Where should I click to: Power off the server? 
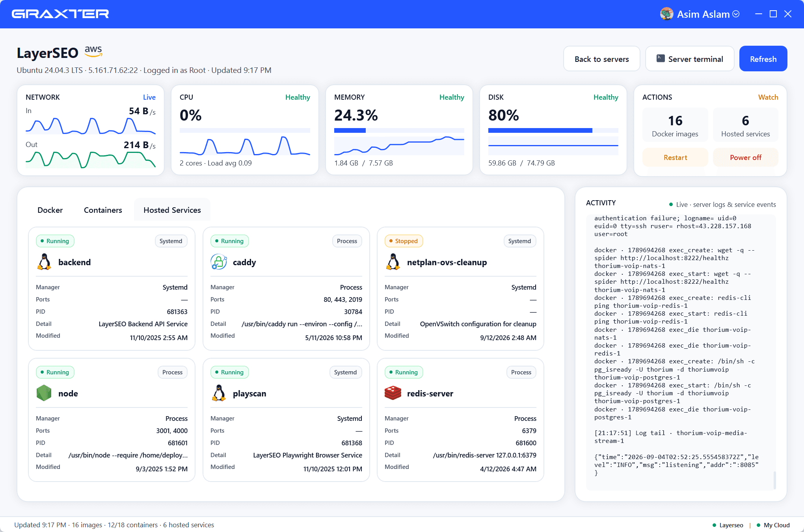pos(745,157)
